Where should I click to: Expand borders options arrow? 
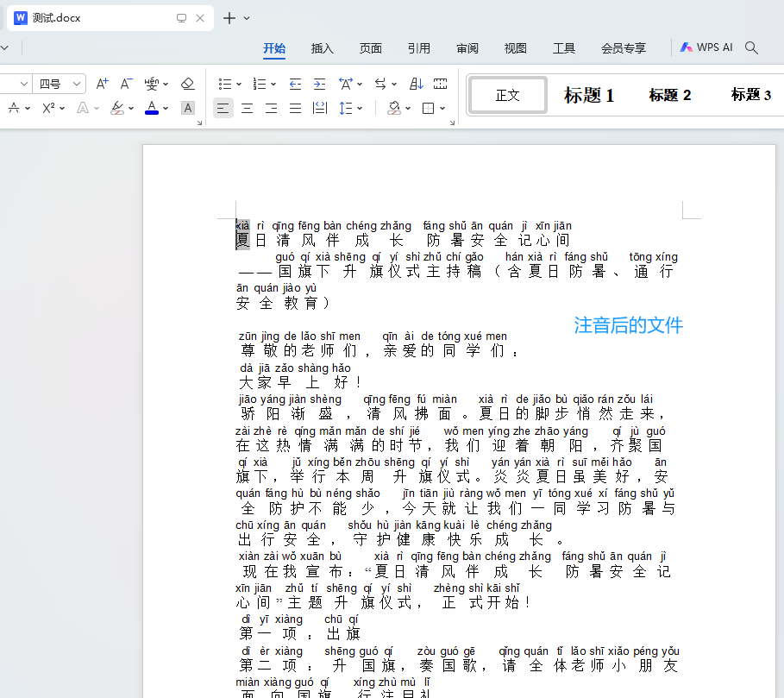[x=442, y=108]
